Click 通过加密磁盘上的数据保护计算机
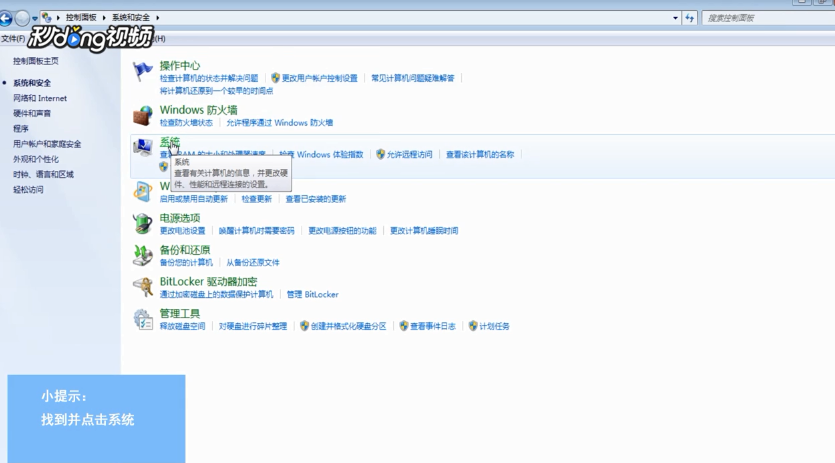Image resolution: width=835 pixels, height=463 pixels. click(x=216, y=294)
